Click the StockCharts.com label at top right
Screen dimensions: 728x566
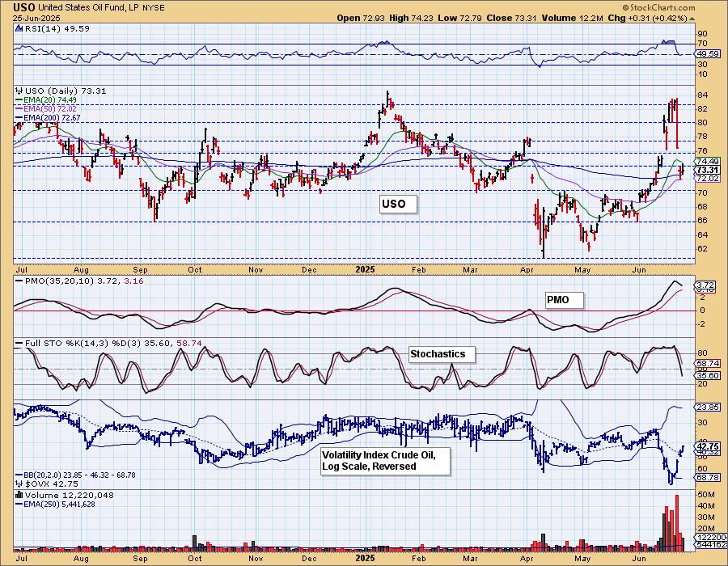(658, 7)
